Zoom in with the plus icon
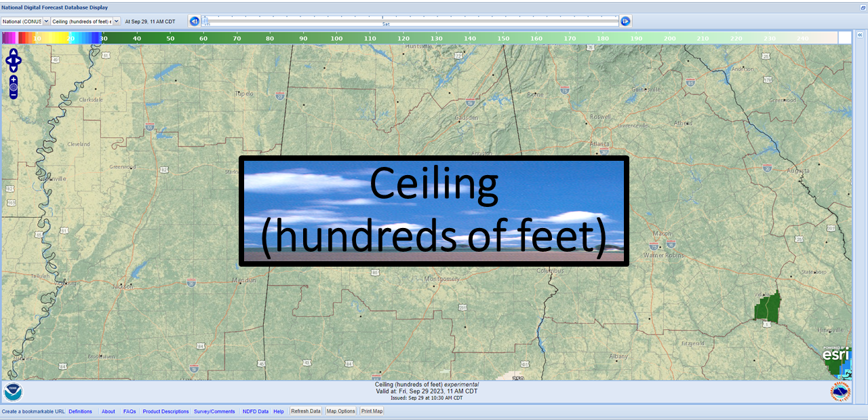Screen dimensions: 868x420 pyautogui.click(x=14, y=79)
